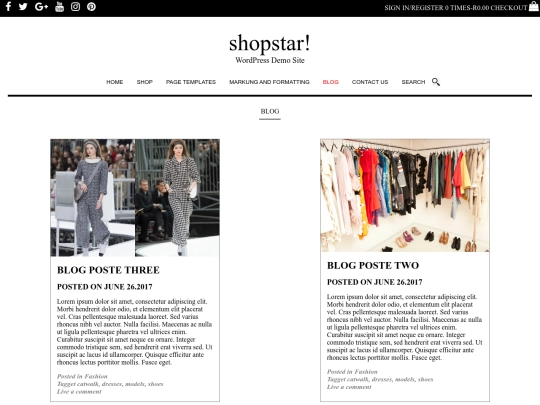The height and width of the screenshot is (405, 540).
Task: Open Page Templates in navigation
Action: 191,82
